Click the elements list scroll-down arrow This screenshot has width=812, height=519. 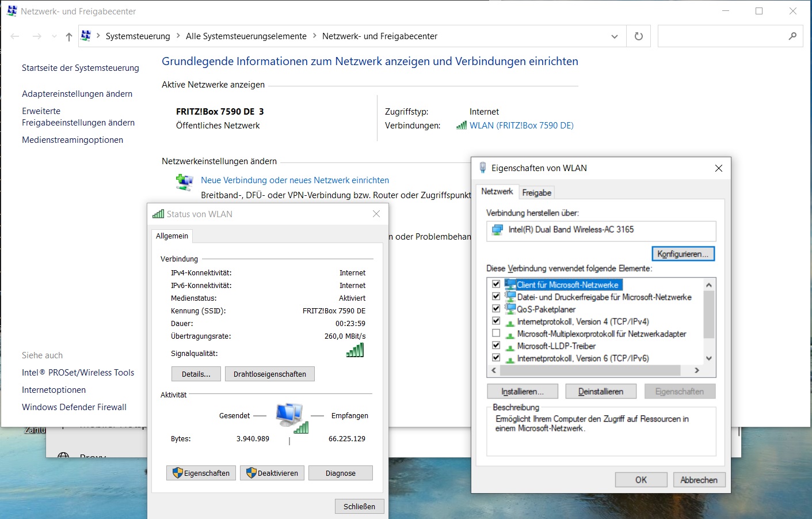click(709, 358)
